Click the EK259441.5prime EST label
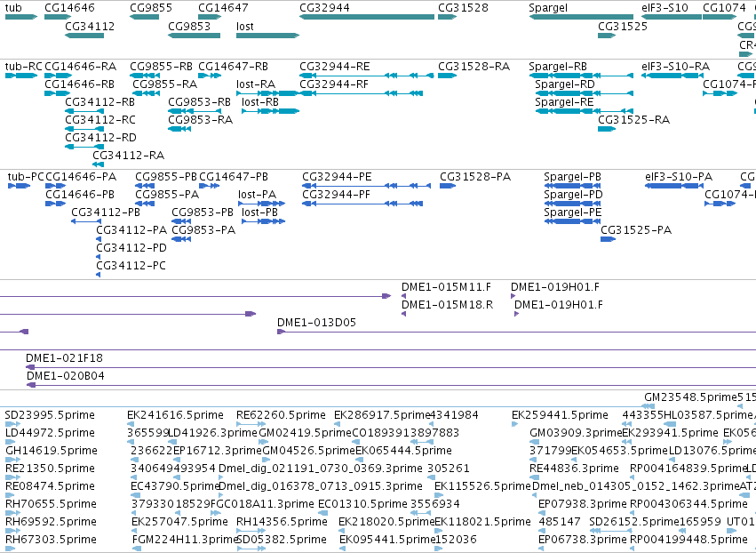 click(x=561, y=415)
